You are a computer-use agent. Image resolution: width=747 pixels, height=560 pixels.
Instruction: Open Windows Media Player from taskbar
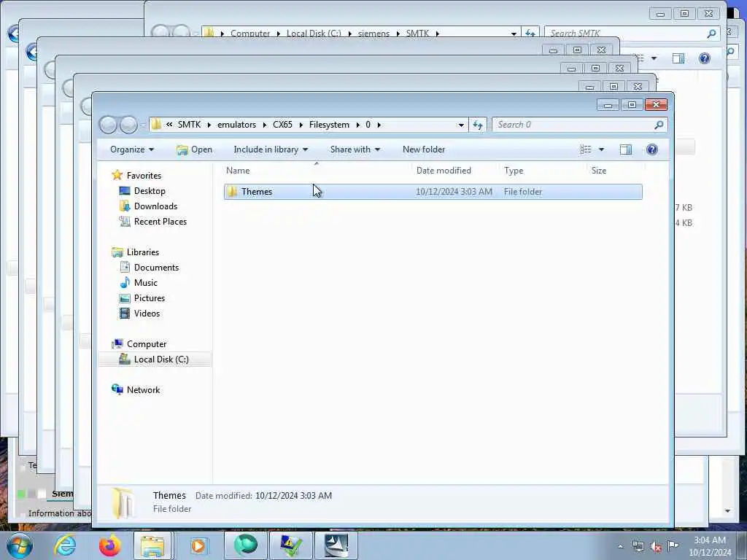click(x=198, y=545)
